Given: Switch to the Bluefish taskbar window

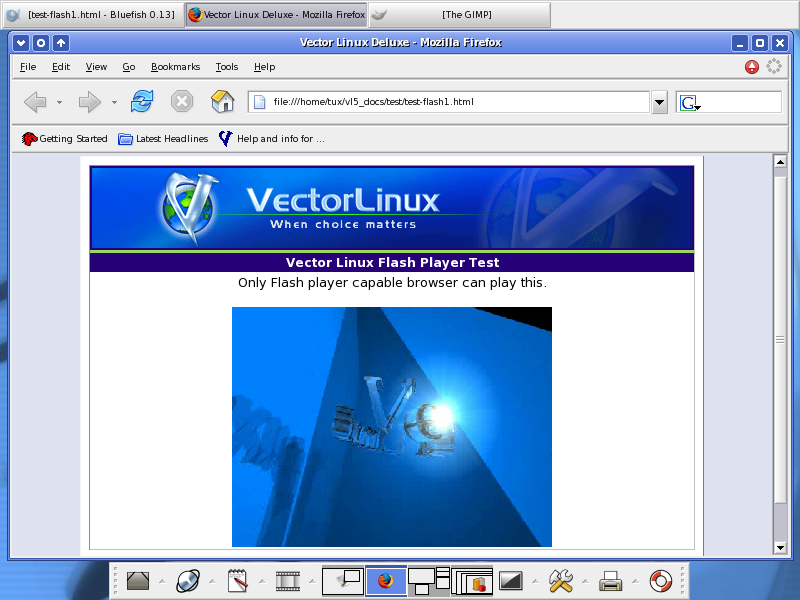Looking at the screenshot, I should (92, 15).
